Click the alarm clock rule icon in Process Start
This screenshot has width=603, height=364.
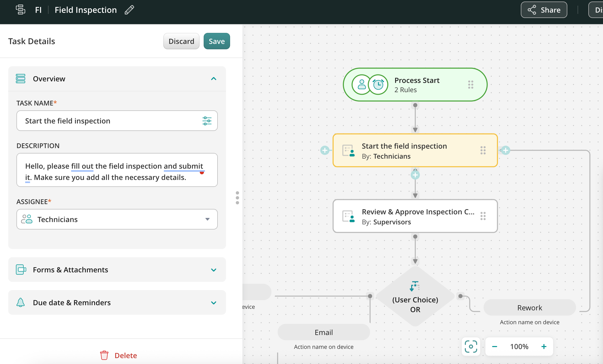click(x=378, y=85)
